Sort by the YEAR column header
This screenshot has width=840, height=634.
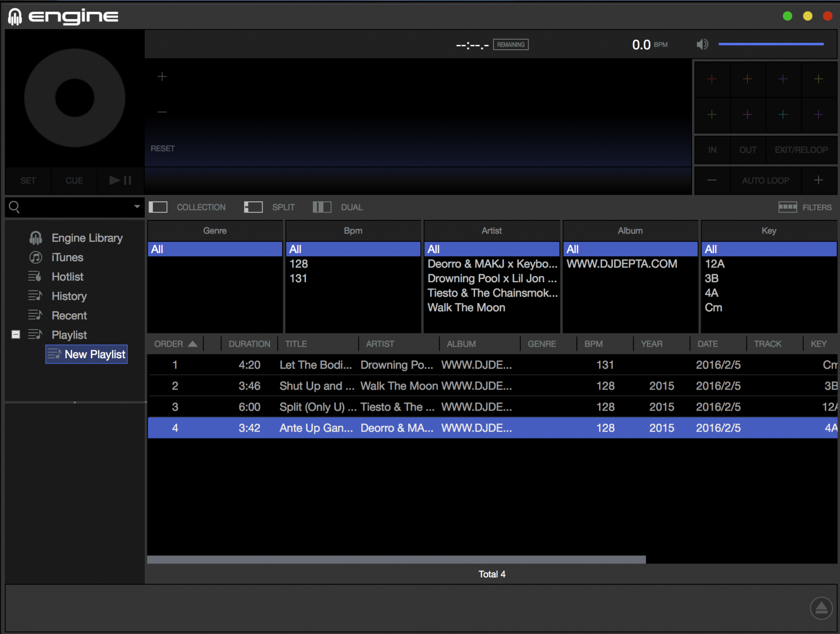tap(661, 344)
